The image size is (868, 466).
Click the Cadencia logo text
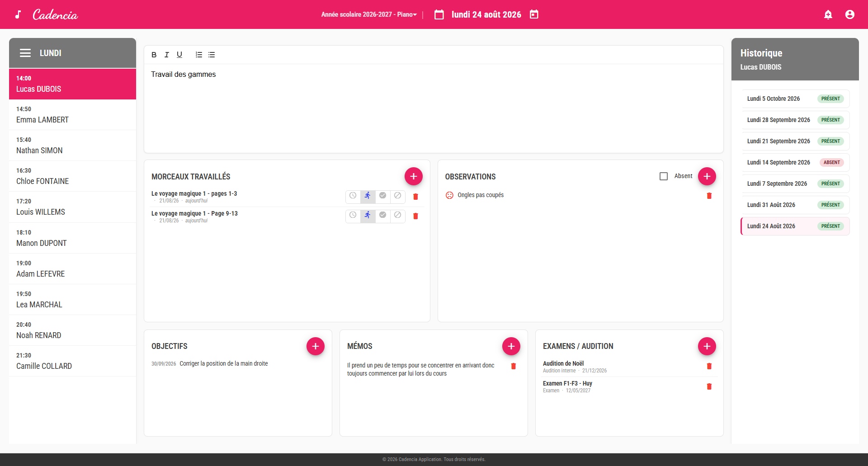[55, 14]
